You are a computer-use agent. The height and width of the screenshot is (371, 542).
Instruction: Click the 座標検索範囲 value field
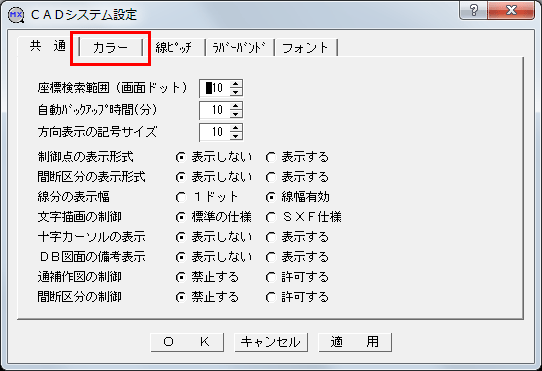(215, 88)
